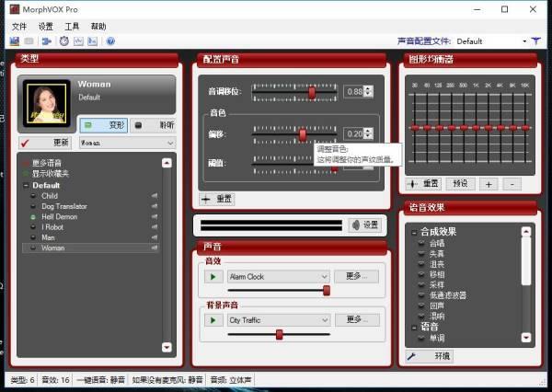The width and height of the screenshot is (552, 392).
Task: Click the 偏移 timbre shift slider handle
Action: [303, 135]
